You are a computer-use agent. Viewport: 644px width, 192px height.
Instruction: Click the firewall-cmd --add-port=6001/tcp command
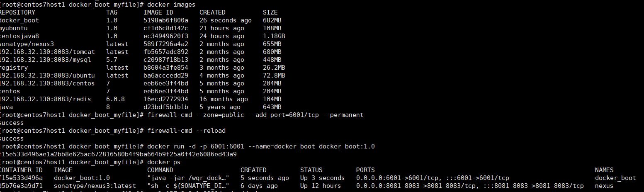(255, 115)
